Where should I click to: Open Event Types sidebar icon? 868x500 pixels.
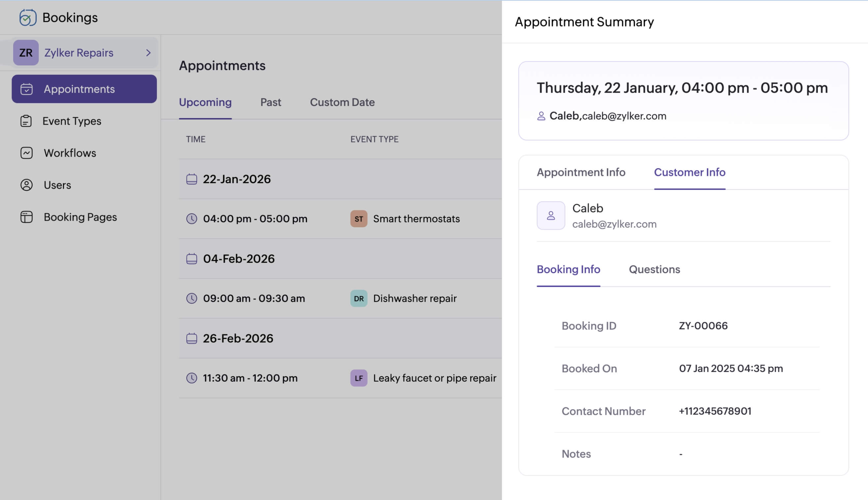click(x=26, y=121)
